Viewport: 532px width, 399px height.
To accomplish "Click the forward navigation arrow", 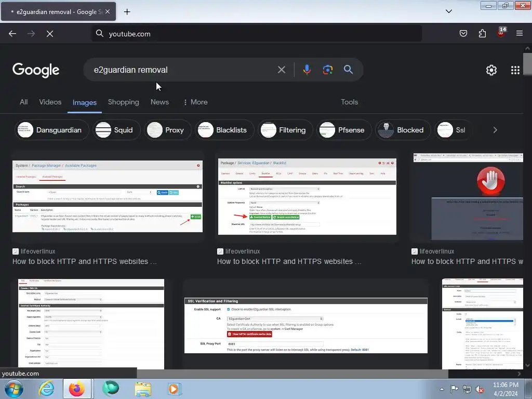I will (31, 34).
